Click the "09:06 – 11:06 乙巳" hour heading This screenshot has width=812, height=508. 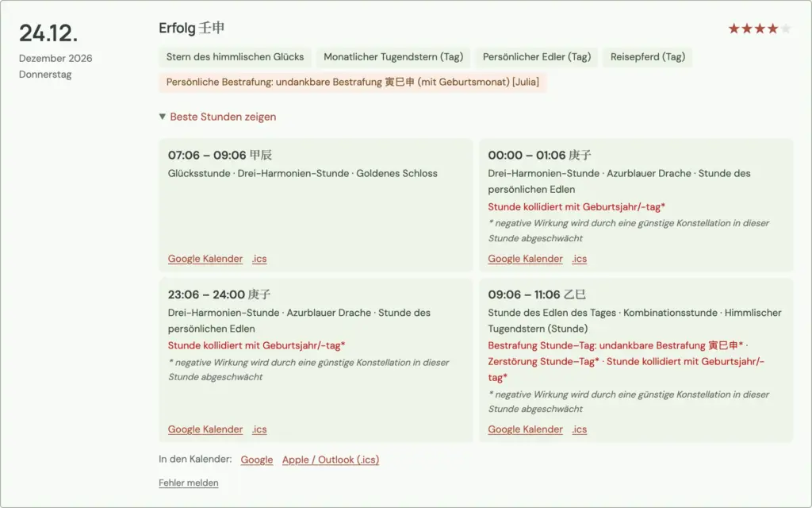coord(537,294)
